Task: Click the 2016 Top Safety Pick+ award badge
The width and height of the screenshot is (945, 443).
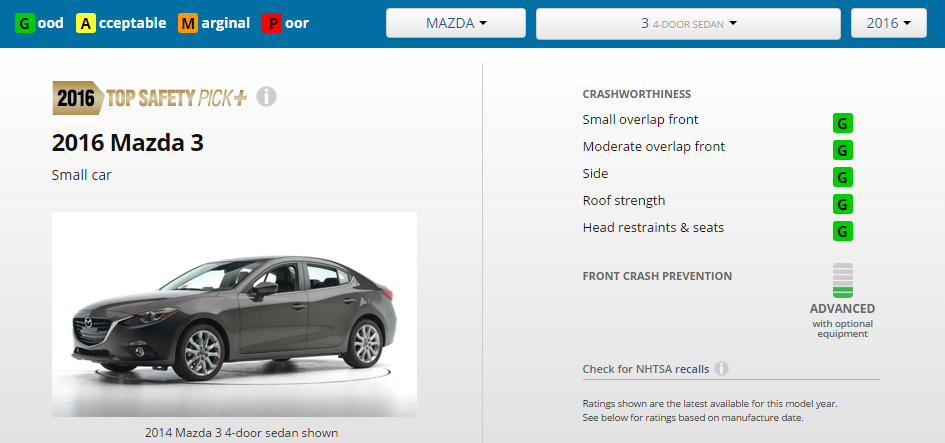Action: click(x=149, y=98)
